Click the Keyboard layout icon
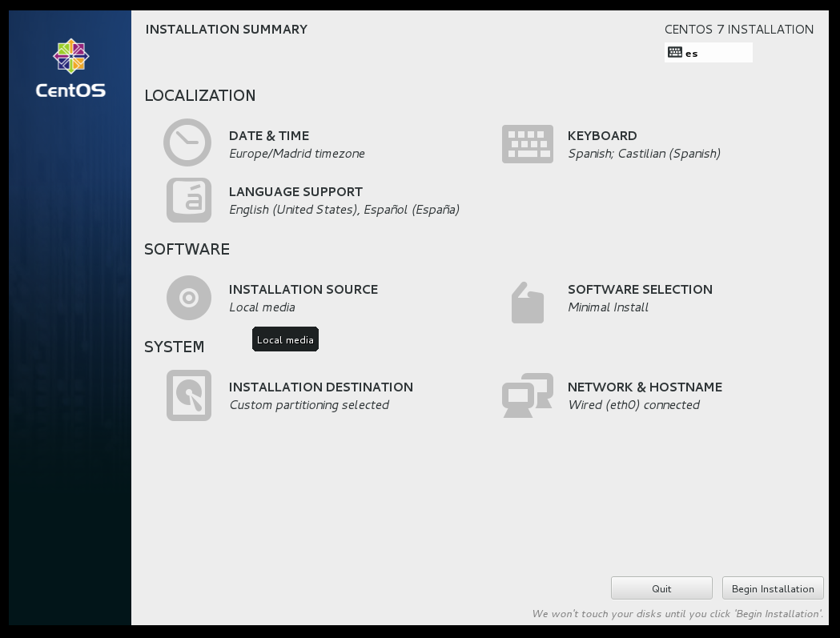The width and height of the screenshot is (840, 638). (x=527, y=144)
